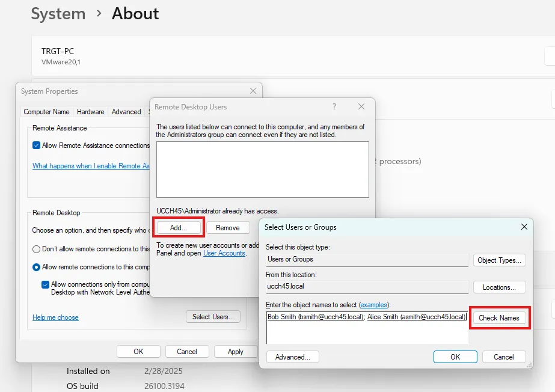Switch to the Advanced tab

click(126, 112)
